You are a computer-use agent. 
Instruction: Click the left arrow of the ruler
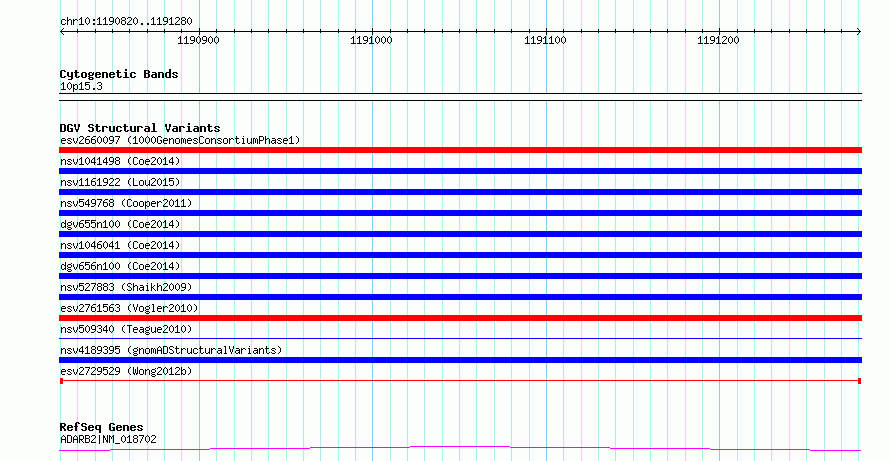pyautogui.click(x=62, y=32)
